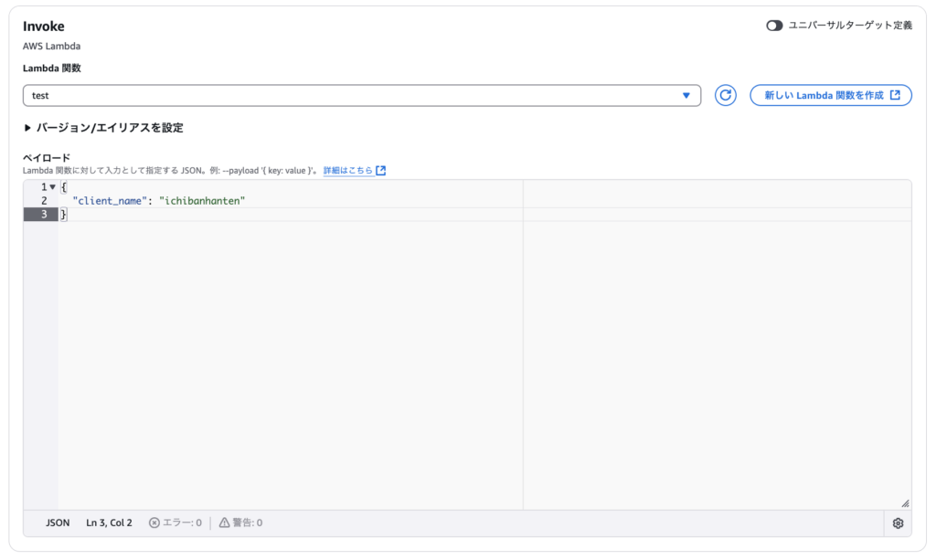Enable ユニバーサルターゲット定義
This screenshot has width=936, height=560.
tap(775, 26)
